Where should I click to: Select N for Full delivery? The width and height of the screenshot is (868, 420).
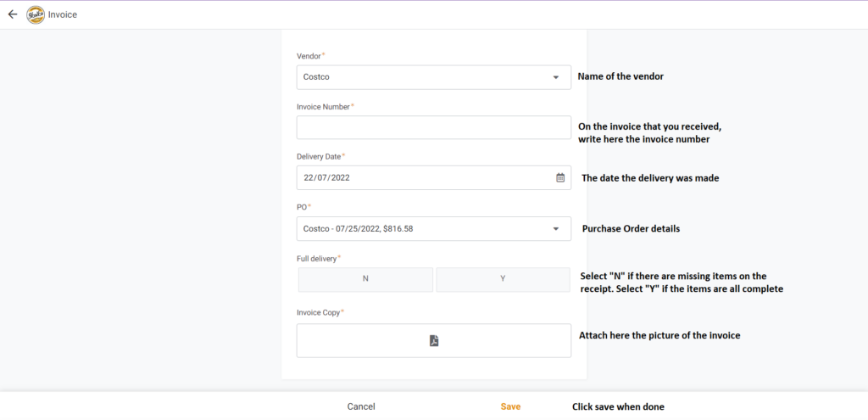pyautogui.click(x=365, y=279)
